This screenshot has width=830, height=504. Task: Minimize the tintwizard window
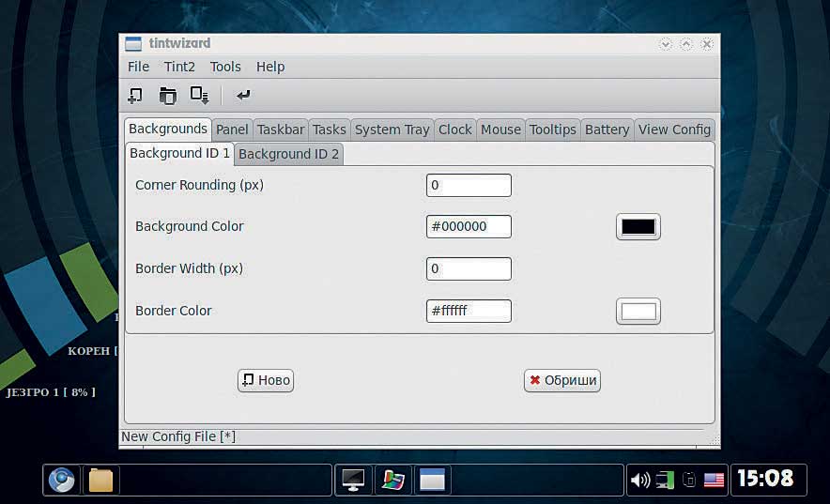tap(666, 44)
